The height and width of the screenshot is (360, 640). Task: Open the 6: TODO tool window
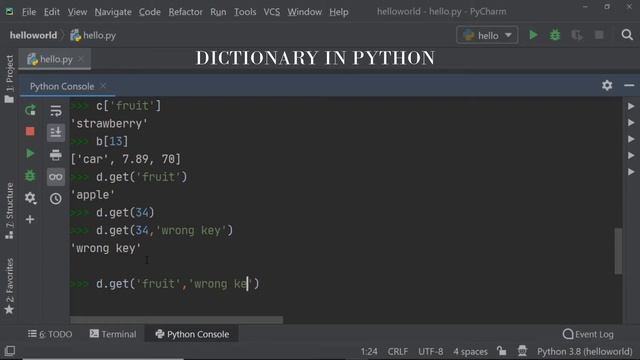coord(50,334)
